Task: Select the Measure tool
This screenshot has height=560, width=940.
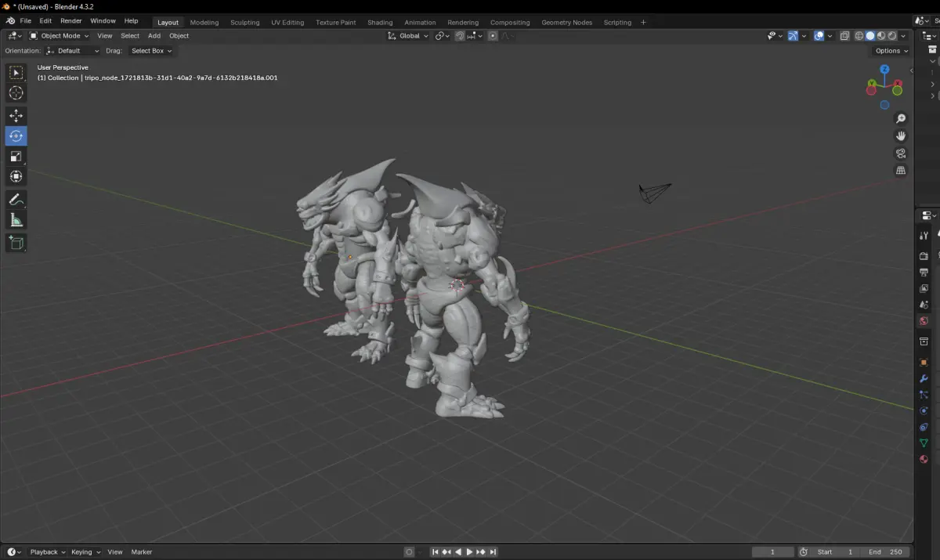Action: coord(16,220)
